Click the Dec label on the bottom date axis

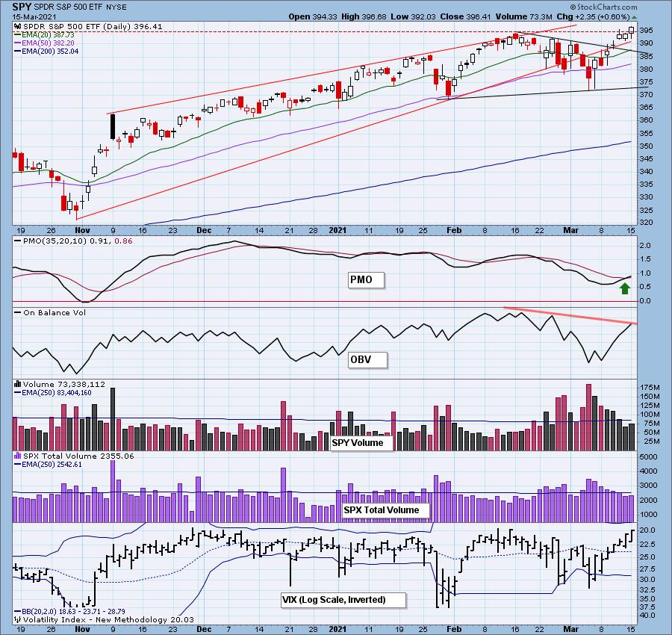point(204,629)
